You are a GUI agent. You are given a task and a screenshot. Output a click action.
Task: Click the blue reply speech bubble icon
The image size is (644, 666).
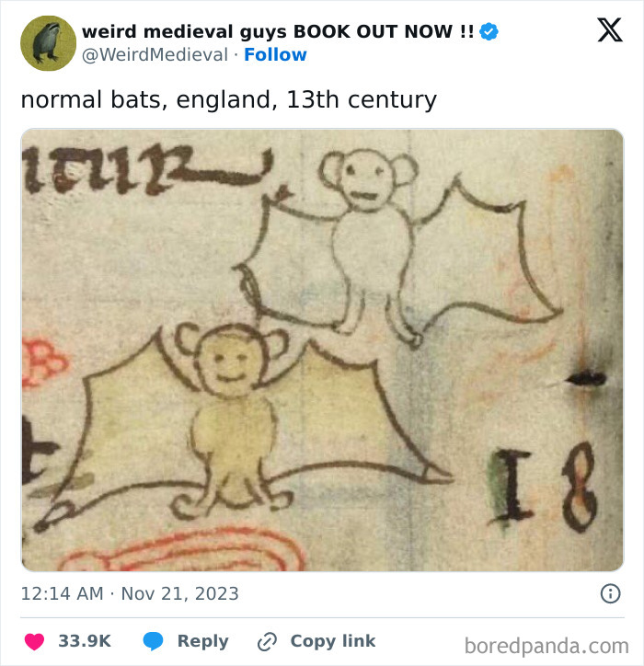pyautogui.click(x=153, y=641)
